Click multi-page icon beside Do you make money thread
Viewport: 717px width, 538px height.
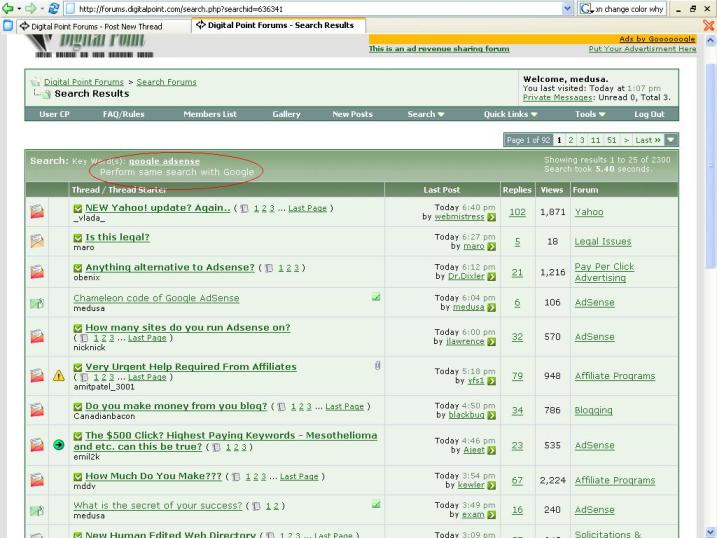(282, 407)
